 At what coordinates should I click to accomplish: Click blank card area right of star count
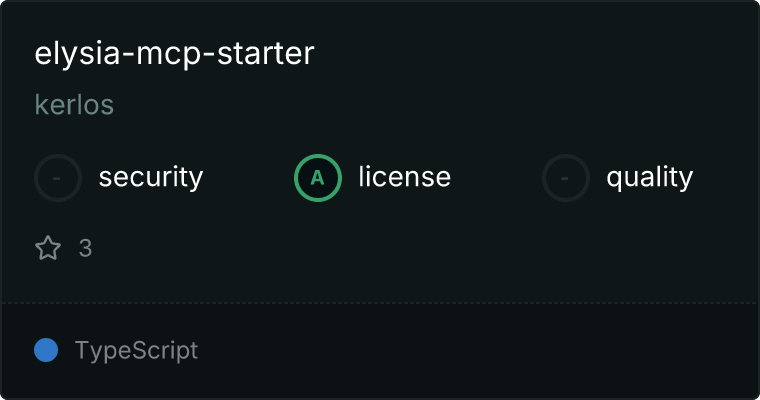(422, 248)
